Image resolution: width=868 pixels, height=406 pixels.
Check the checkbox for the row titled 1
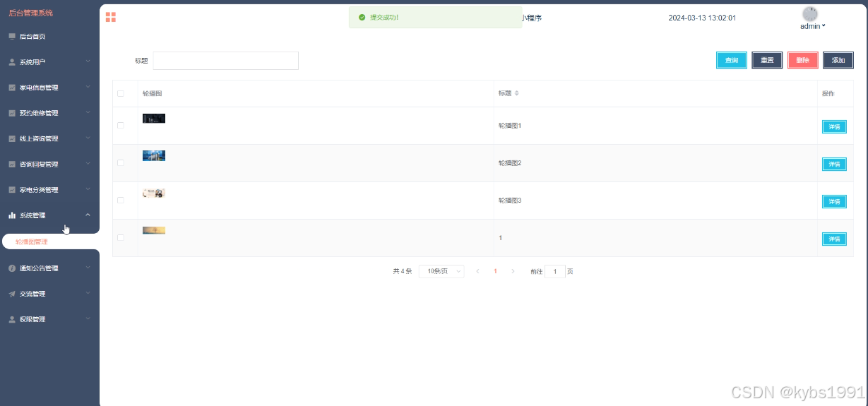[x=120, y=237]
